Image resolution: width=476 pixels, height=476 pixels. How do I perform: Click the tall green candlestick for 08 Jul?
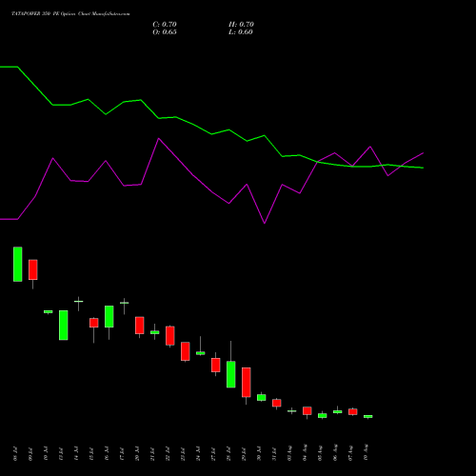point(18,264)
